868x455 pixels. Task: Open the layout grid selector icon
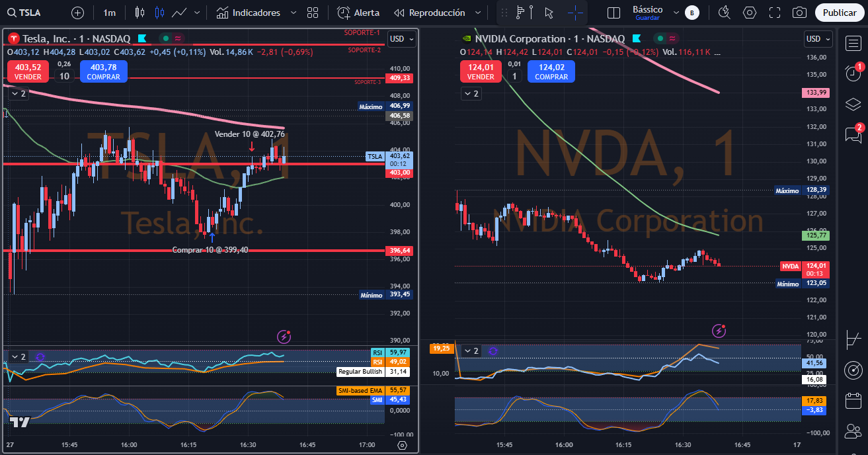coord(313,13)
